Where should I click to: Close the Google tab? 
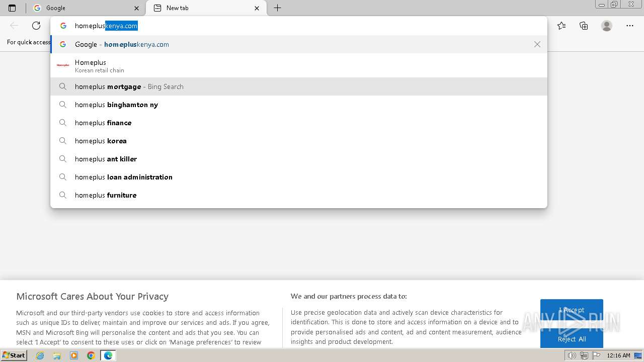137,8
